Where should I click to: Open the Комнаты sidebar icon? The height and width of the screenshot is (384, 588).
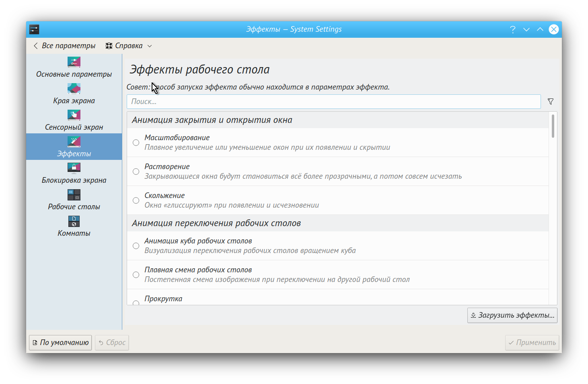coord(74,221)
